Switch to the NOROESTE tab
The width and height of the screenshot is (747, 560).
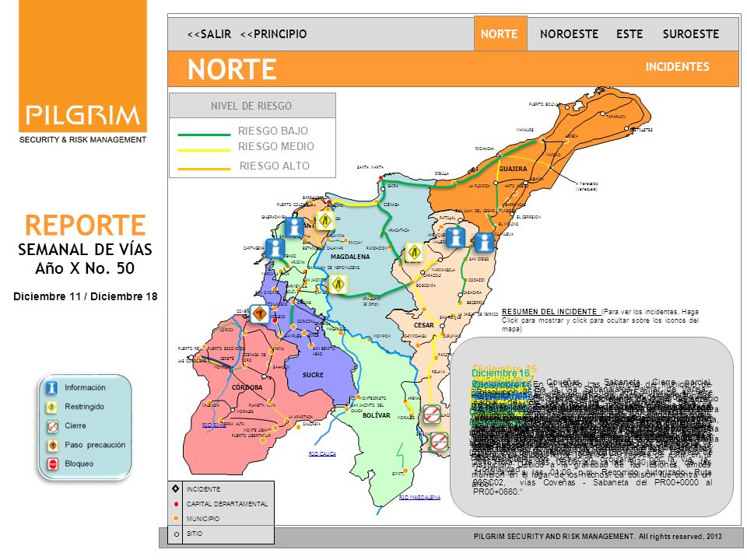570,33
